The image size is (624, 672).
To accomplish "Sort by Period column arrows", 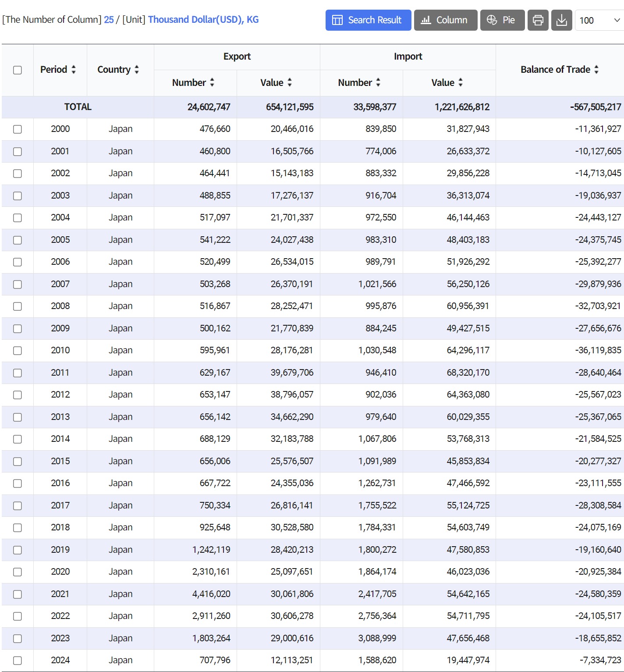I will tap(74, 70).
